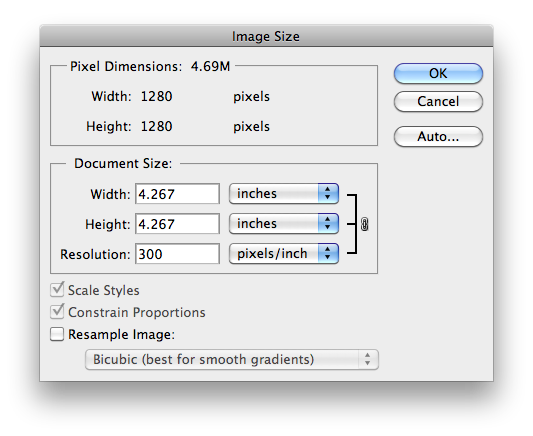Cancel the Image Size dialog
Image resolution: width=533 pixels, height=436 pixels.
[438, 101]
